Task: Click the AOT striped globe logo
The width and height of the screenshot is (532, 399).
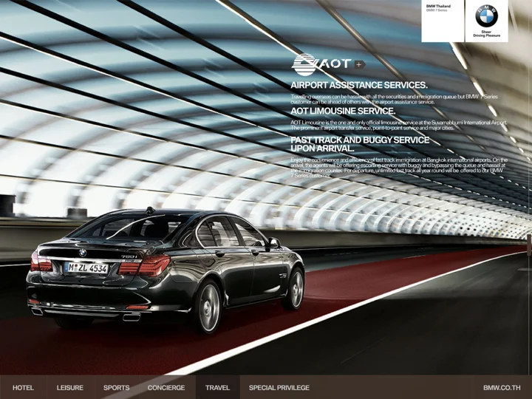Action: click(304, 64)
